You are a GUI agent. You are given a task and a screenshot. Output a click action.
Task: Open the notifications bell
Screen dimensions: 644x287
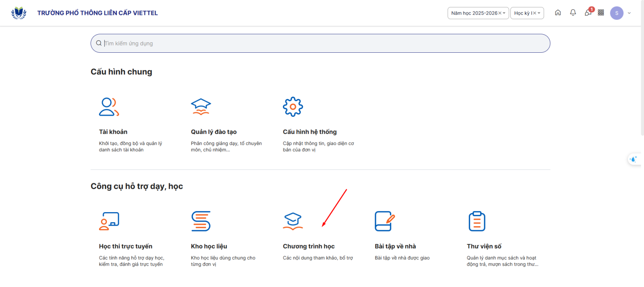573,13
